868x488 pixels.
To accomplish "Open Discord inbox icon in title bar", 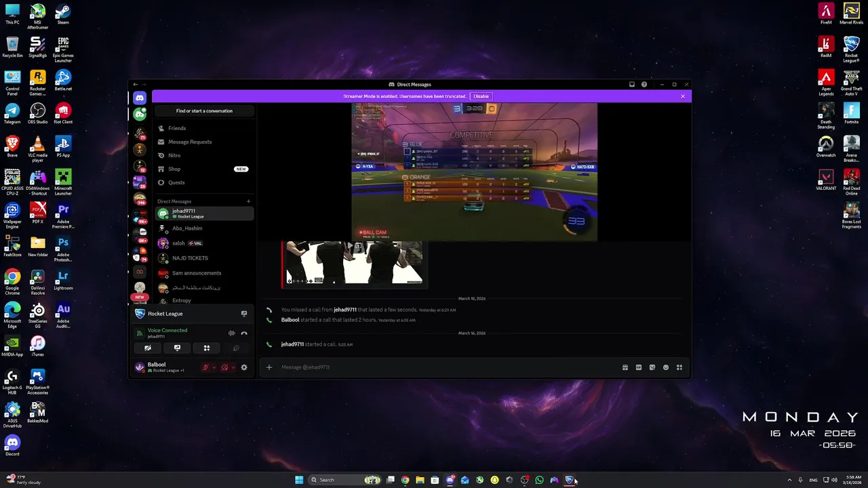I will pyautogui.click(x=632, y=85).
